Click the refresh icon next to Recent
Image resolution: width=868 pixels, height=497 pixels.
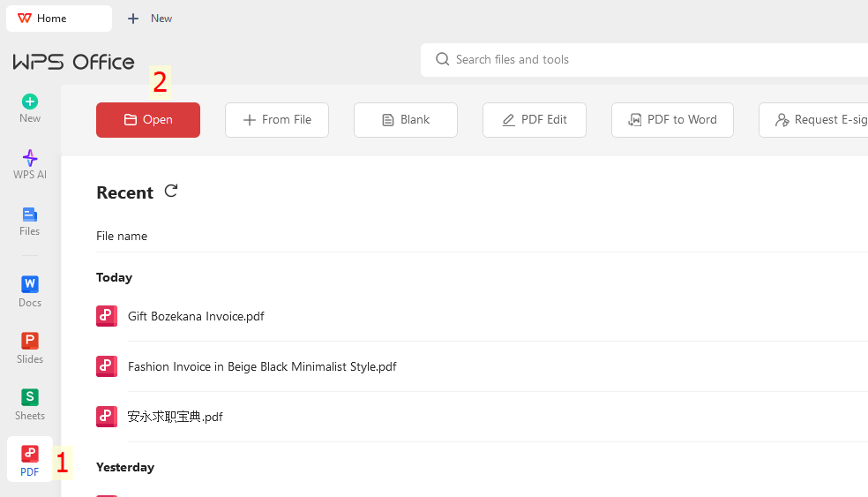coord(171,192)
